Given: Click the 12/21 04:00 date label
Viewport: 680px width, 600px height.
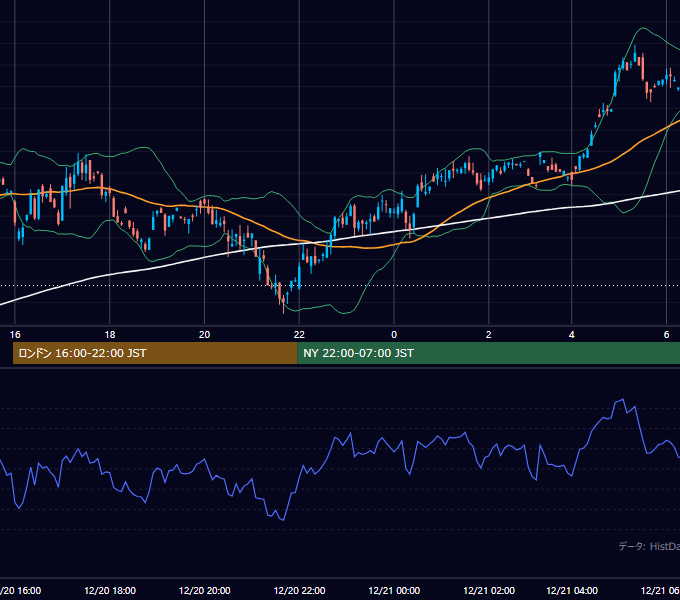Looking at the screenshot, I should [572, 591].
